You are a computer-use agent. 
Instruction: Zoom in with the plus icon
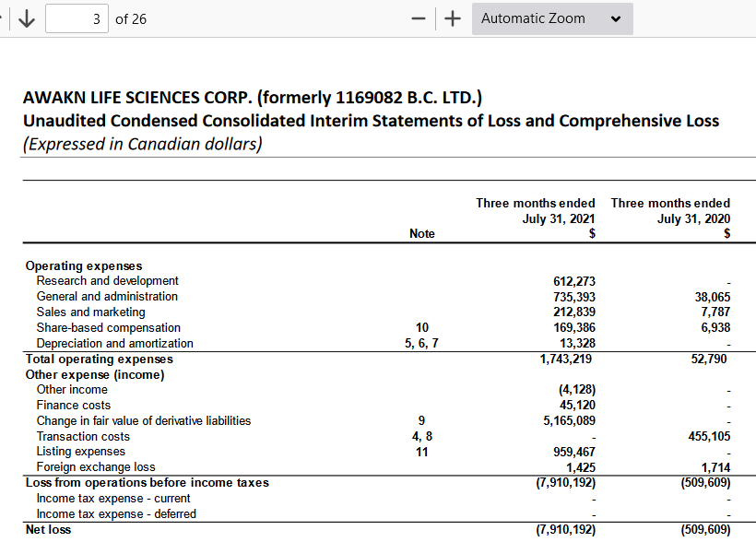point(453,18)
